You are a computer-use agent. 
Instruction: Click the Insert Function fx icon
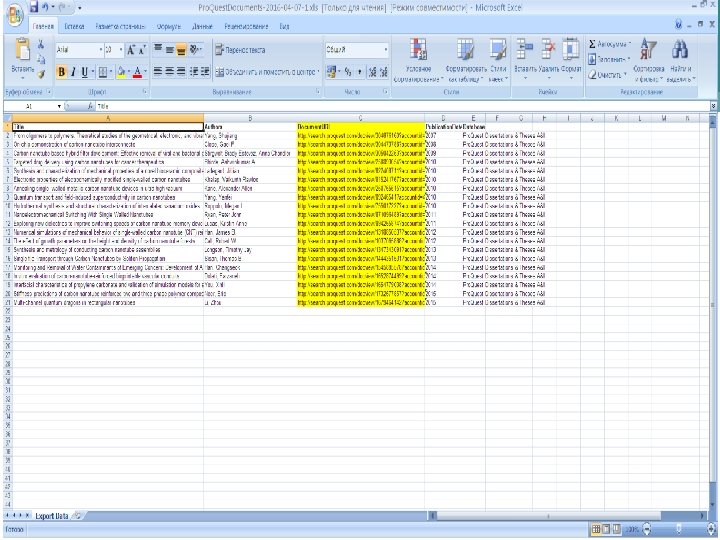click(x=90, y=107)
